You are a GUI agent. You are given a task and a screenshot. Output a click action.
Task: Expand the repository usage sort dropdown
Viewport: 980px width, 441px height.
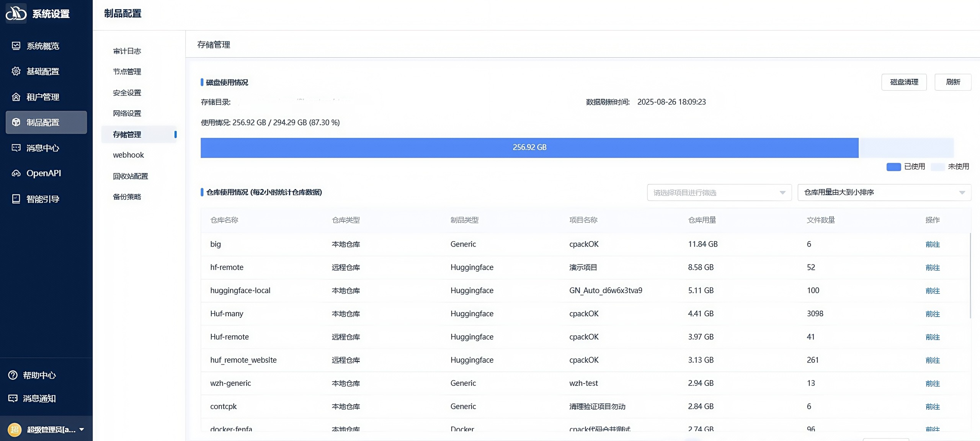click(884, 193)
